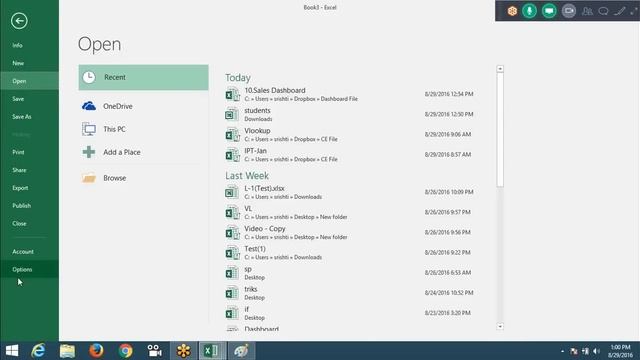Switch to Excel via taskbar button
The image size is (640, 360).
[x=212, y=351]
